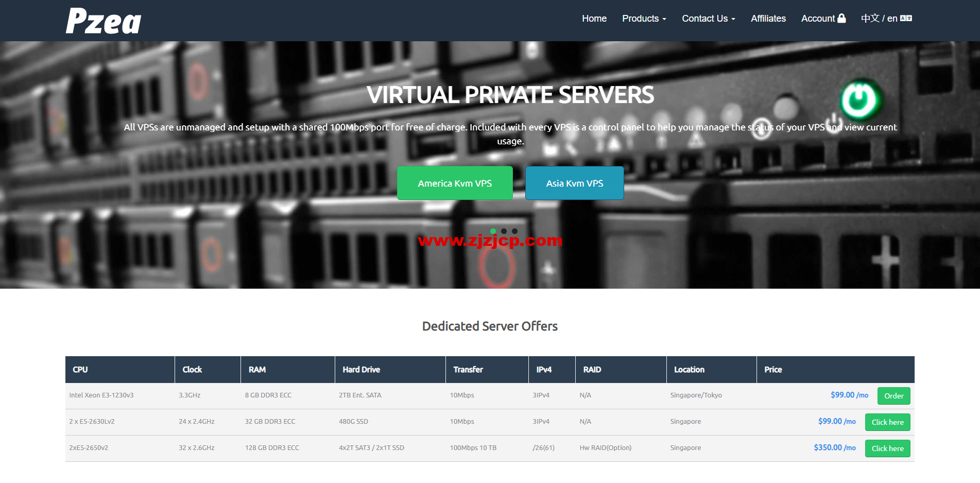Image resolution: width=980 pixels, height=483 pixels.
Task: Click the Clock column header
Action: [x=208, y=370]
